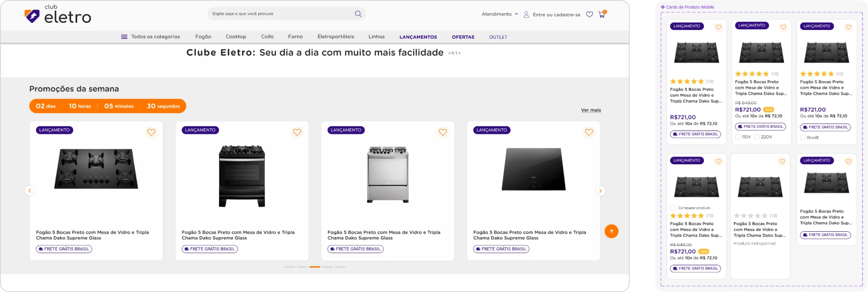Favorite the five-burner glass cooktop card
The image size is (868, 292).
(151, 132)
